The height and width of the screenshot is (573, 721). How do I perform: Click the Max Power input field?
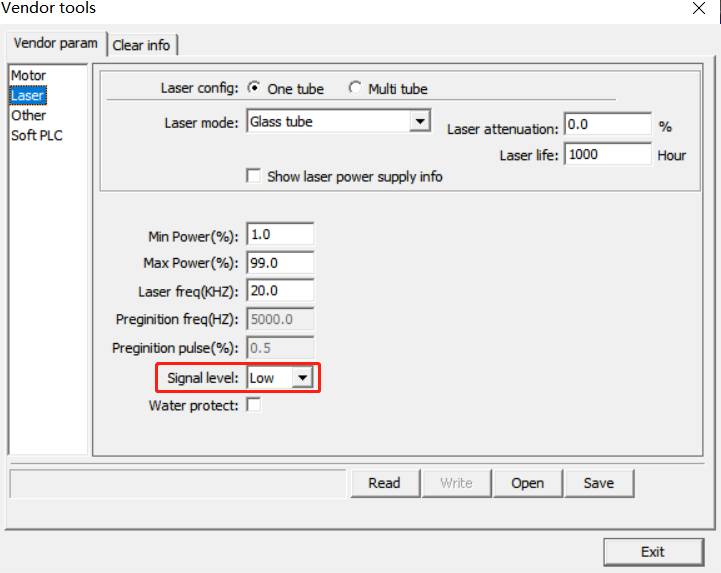[280, 263]
